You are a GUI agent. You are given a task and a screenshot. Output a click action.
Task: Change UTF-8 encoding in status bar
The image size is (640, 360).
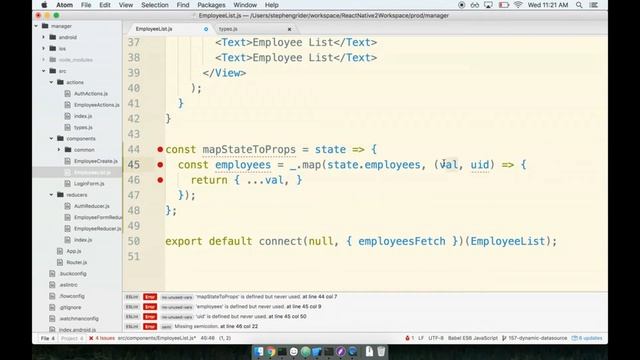coord(436,338)
